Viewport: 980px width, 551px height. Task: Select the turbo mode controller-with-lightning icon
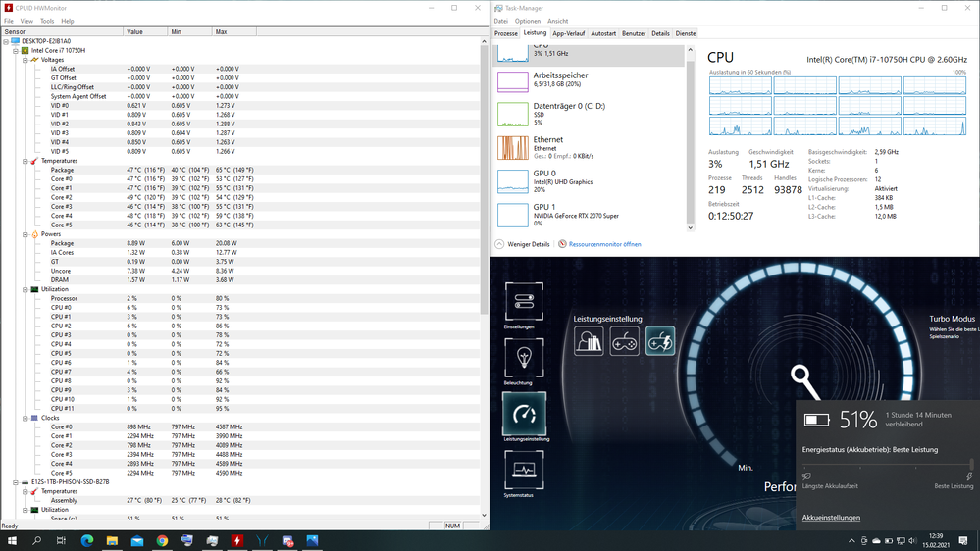click(660, 341)
